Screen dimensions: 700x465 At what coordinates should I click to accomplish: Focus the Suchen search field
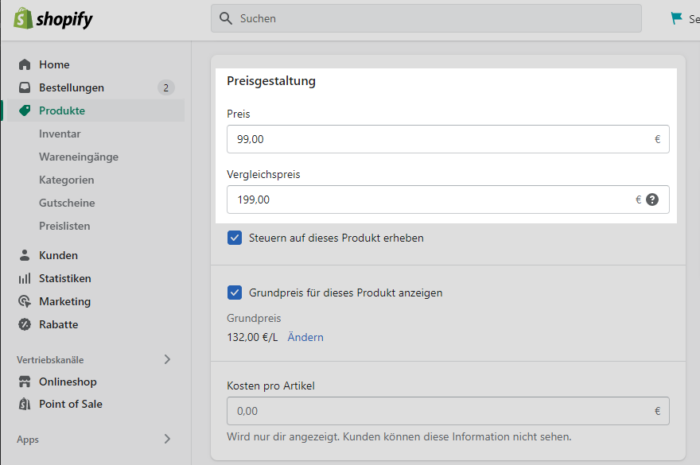click(426, 18)
